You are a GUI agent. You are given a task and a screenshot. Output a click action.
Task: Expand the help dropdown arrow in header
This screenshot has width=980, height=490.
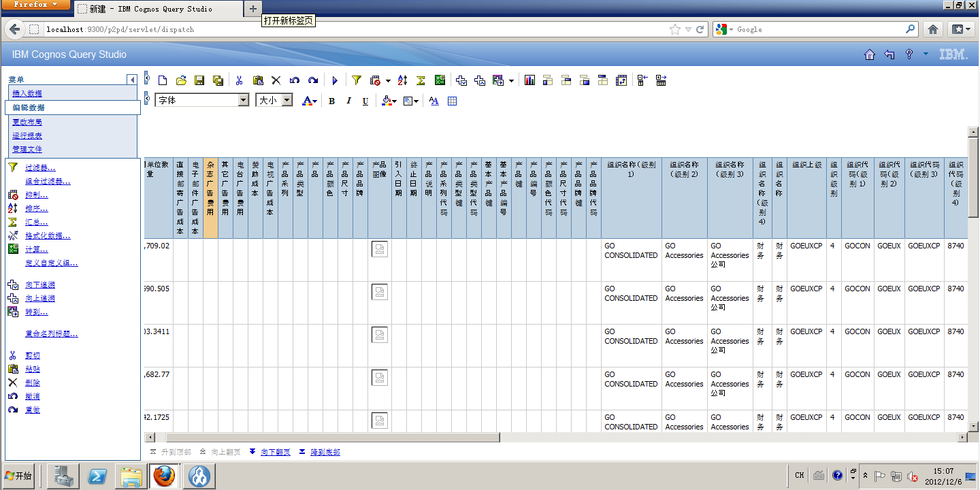[926, 54]
